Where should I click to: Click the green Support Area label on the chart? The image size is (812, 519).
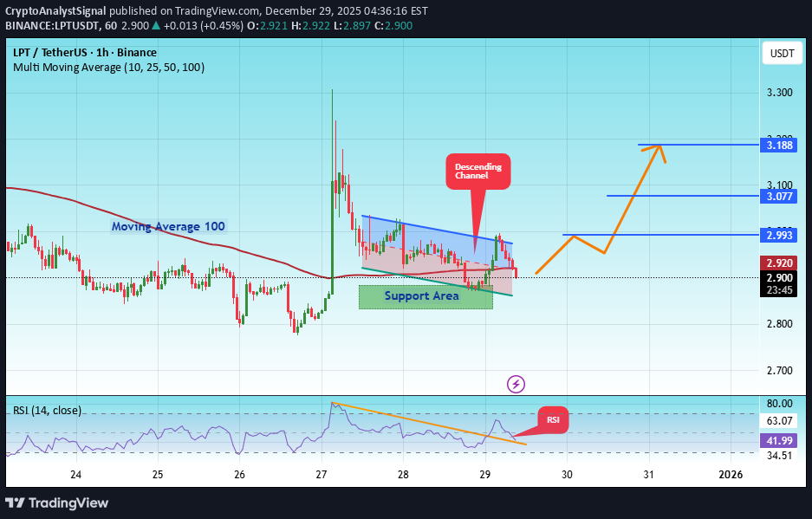click(x=421, y=295)
